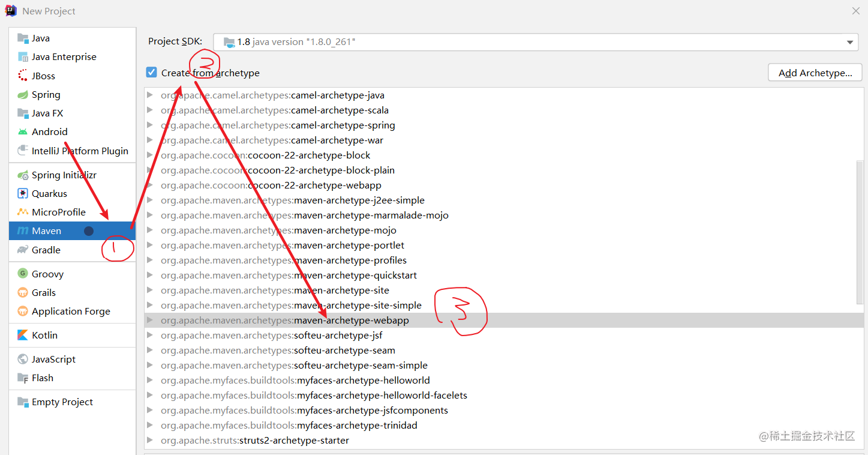Select myfaces-archetype-helloworld-facelets archetype
Viewport: 868px width, 455px height.
coord(314,396)
